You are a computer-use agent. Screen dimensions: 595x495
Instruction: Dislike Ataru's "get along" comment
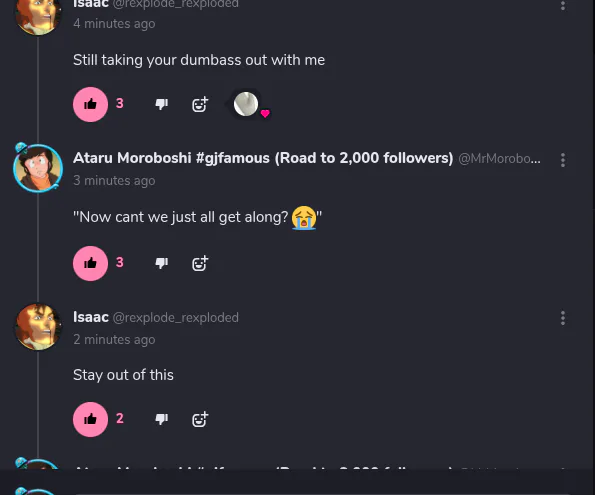(162, 263)
